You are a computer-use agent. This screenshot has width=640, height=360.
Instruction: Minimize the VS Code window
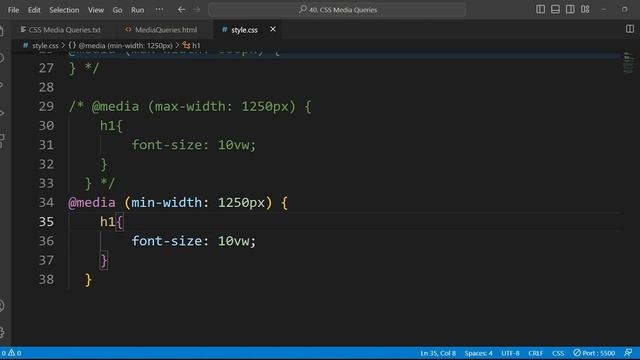pyautogui.click(x=604, y=9)
